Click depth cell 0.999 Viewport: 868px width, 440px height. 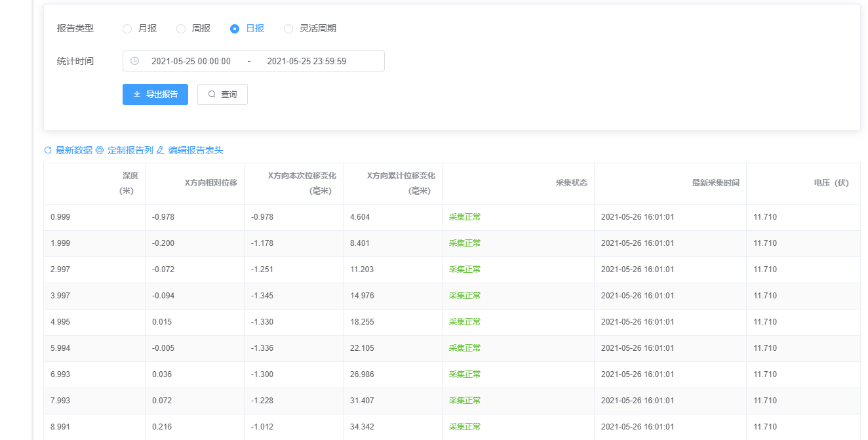[x=60, y=217]
